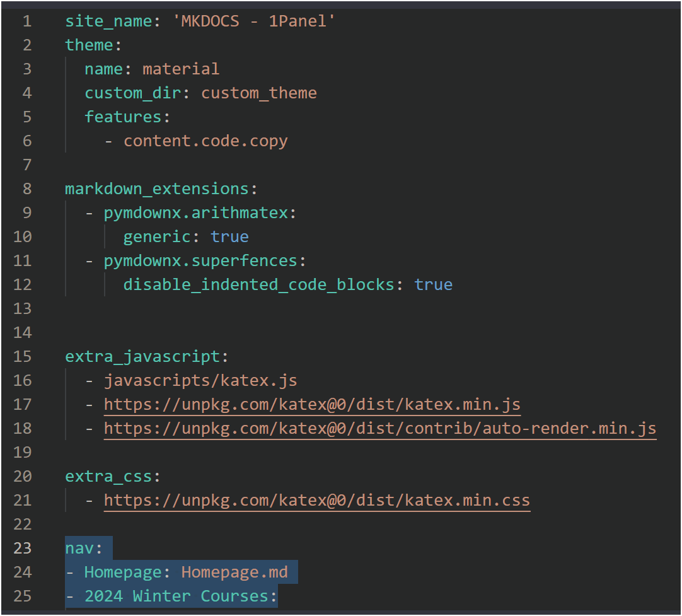Click the 'true' value after generic

point(229,236)
